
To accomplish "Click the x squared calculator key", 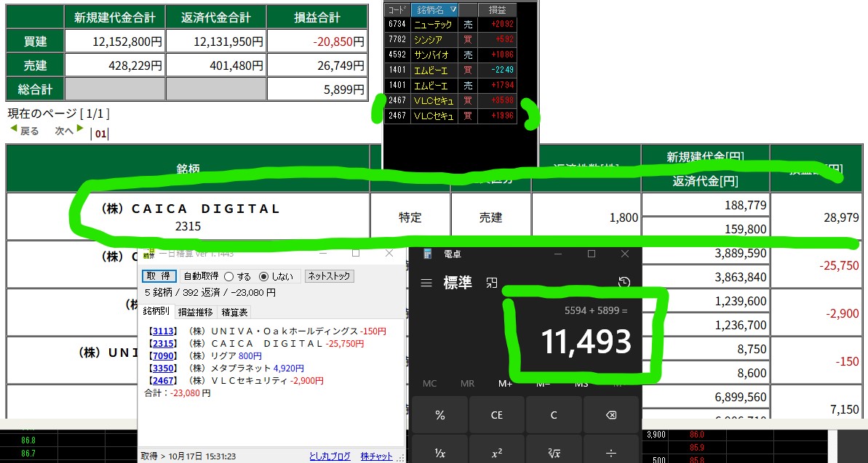I will coord(496,453).
